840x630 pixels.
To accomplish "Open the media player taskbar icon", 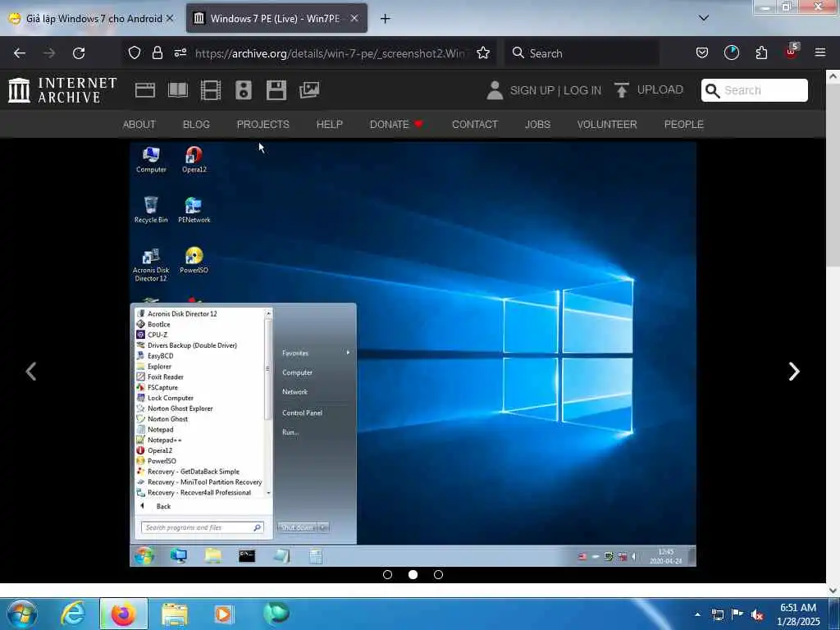I will point(224,614).
